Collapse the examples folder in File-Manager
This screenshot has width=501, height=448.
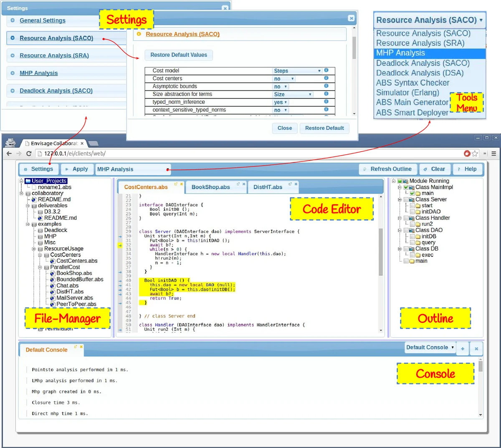(x=28, y=224)
